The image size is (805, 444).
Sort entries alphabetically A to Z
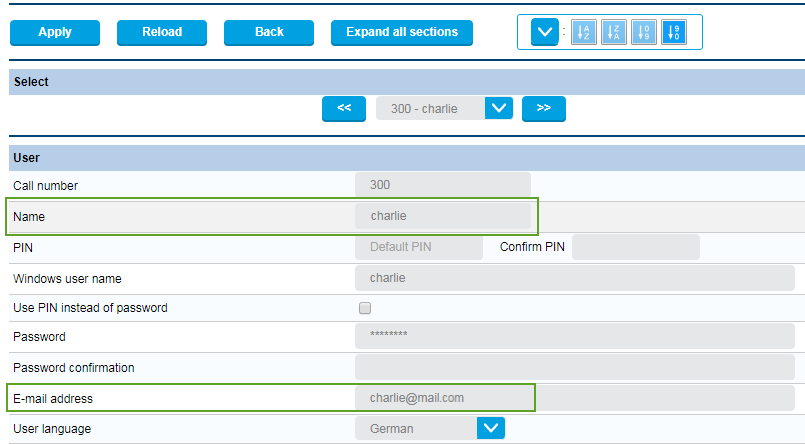tap(584, 32)
